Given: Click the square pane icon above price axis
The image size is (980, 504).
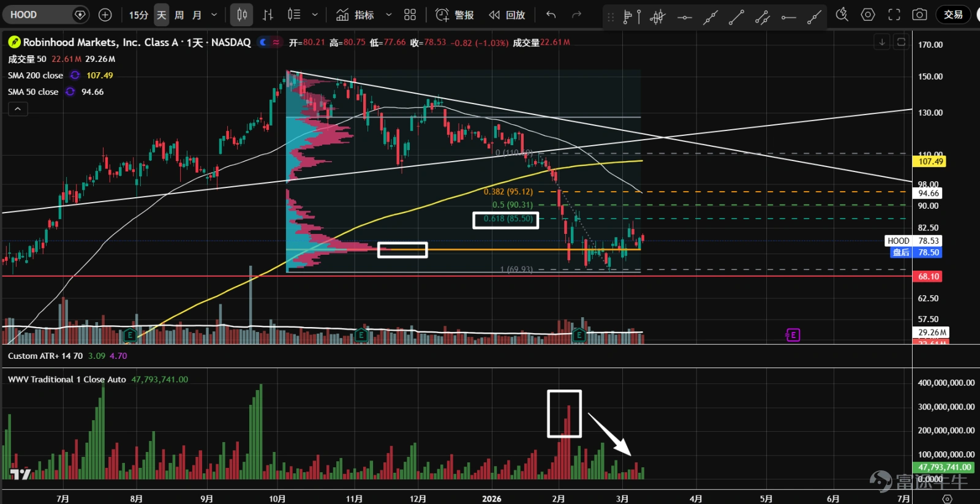Looking at the screenshot, I should point(901,42).
